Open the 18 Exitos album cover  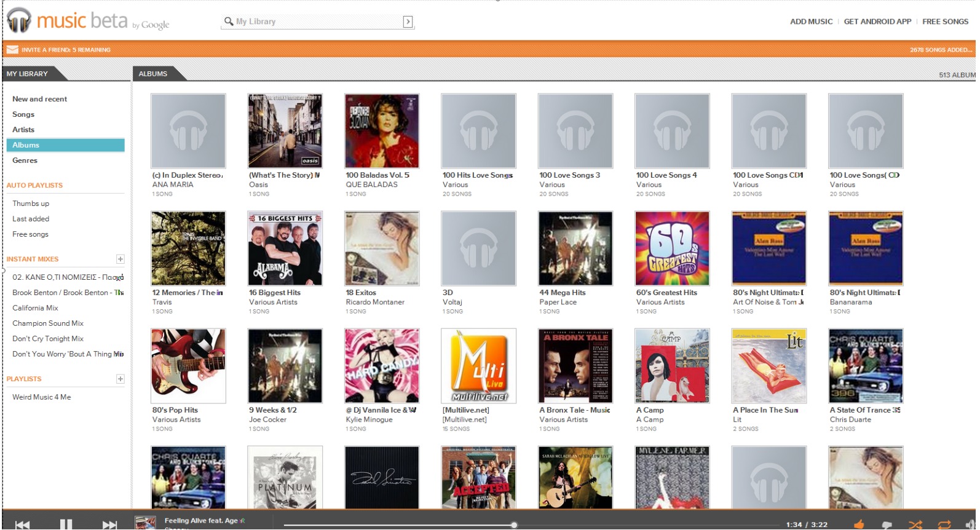382,248
